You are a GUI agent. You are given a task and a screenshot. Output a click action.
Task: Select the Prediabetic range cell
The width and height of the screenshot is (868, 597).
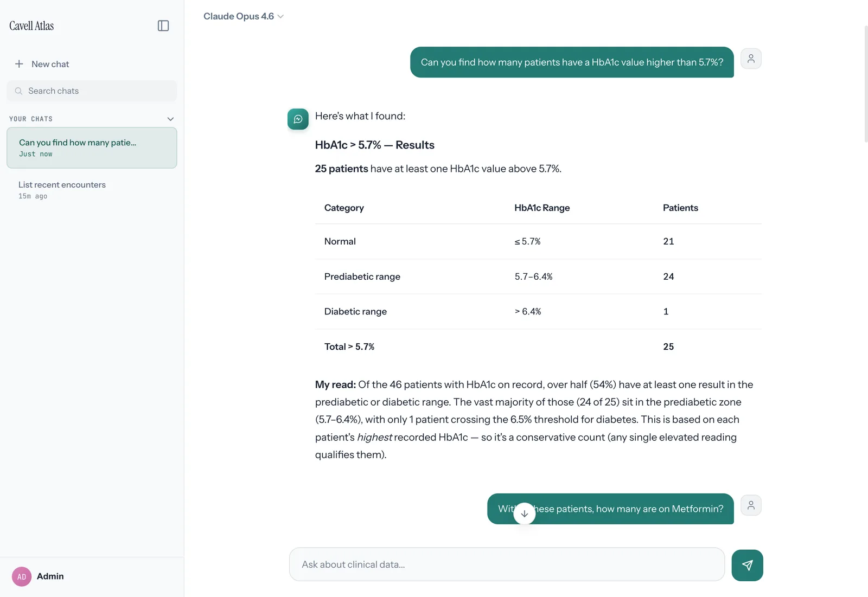click(362, 277)
